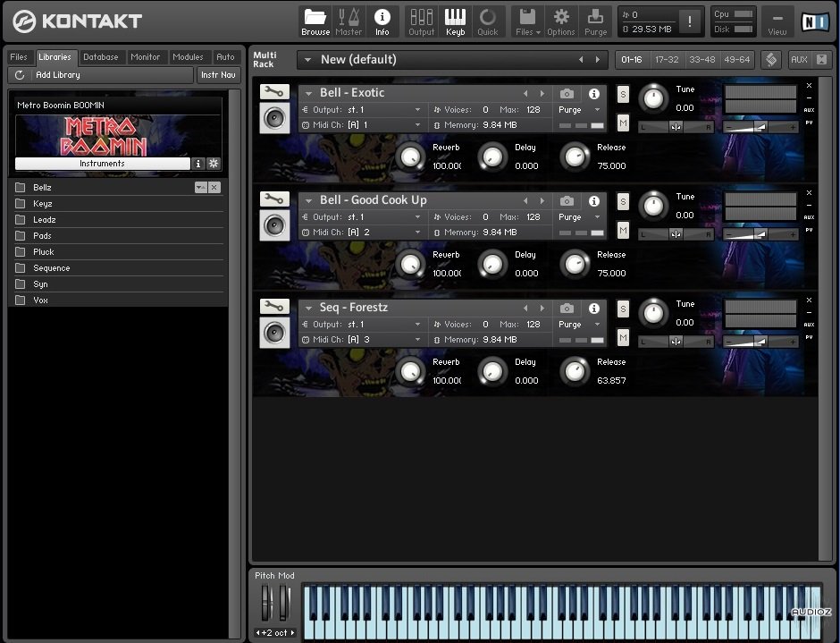Click the Reverb knob on Bell - Exotic
This screenshot has height=643, width=840.
point(409,157)
